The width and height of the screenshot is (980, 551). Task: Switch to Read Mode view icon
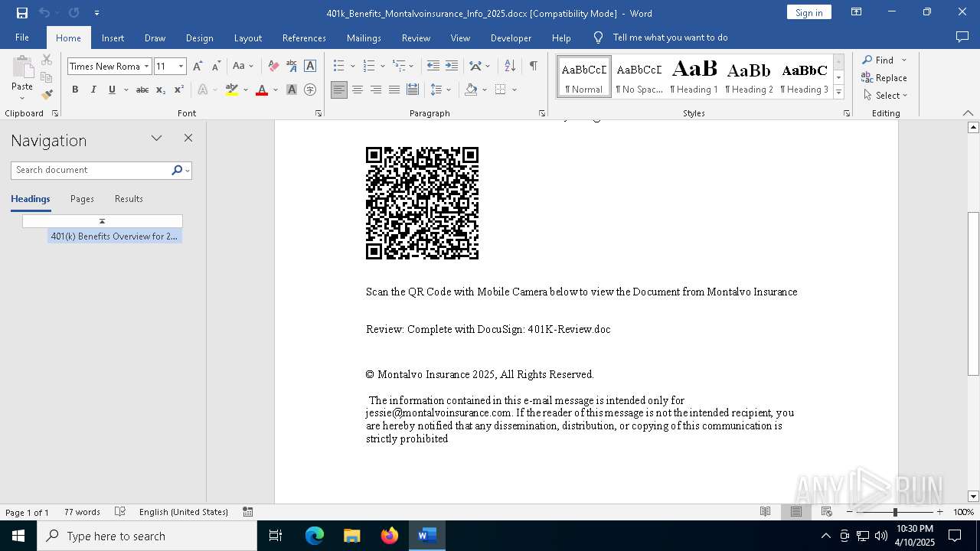pyautogui.click(x=765, y=512)
